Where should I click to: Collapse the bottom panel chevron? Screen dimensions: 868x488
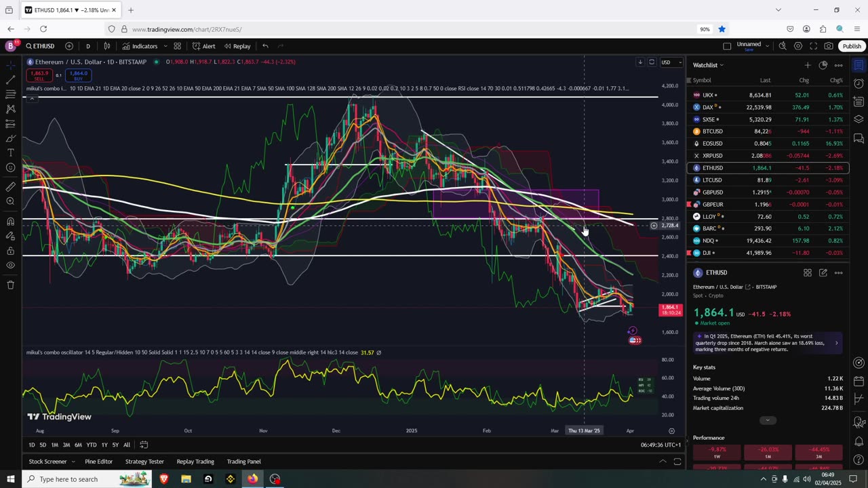tap(663, 462)
